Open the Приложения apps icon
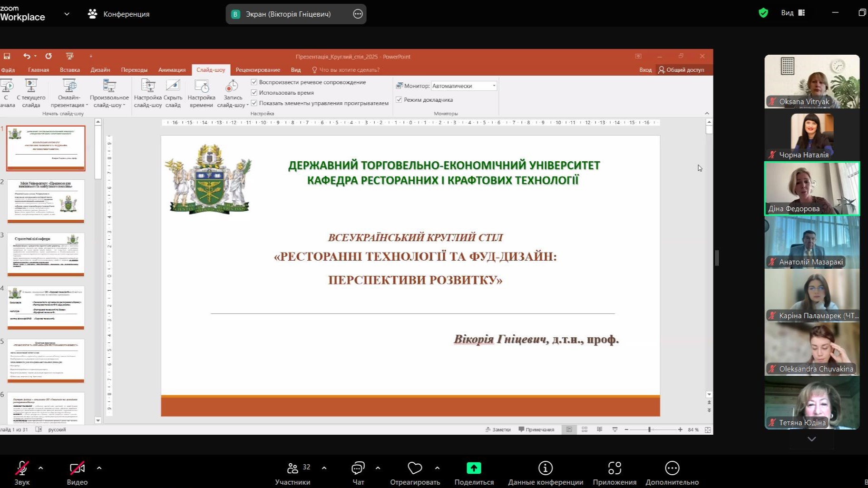The image size is (868, 488). tap(614, 468)
